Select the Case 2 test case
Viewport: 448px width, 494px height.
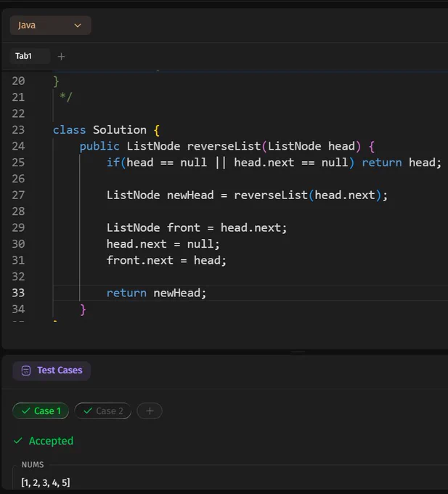(x=102, y=411)
